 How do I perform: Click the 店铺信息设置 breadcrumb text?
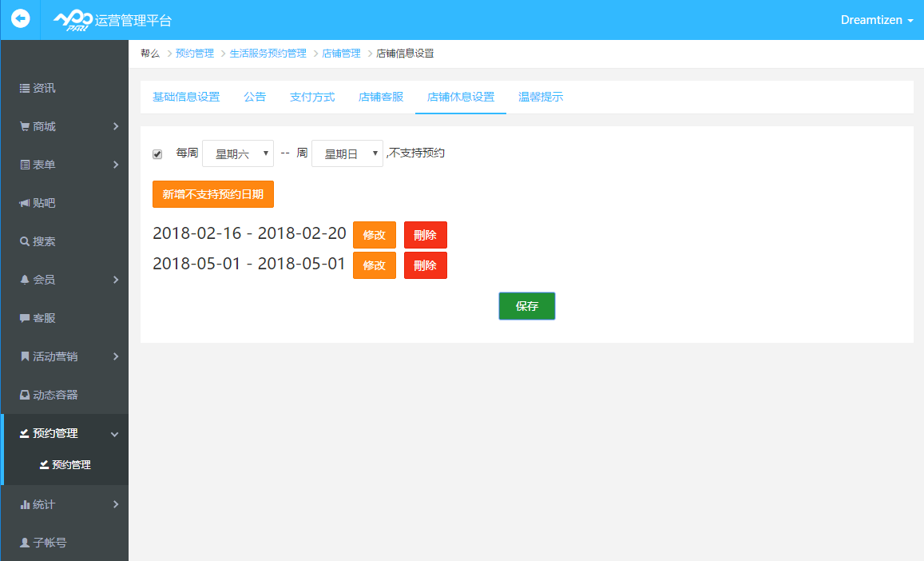[405, 53]
